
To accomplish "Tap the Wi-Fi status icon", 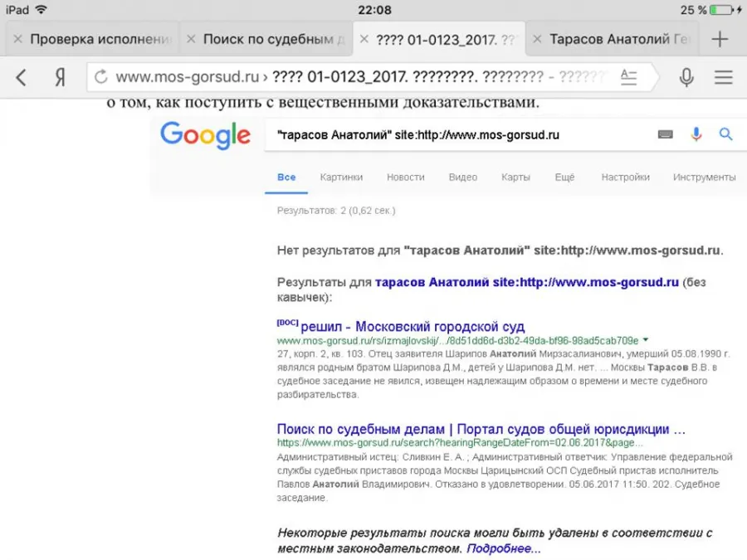I will tap(41, 9).
